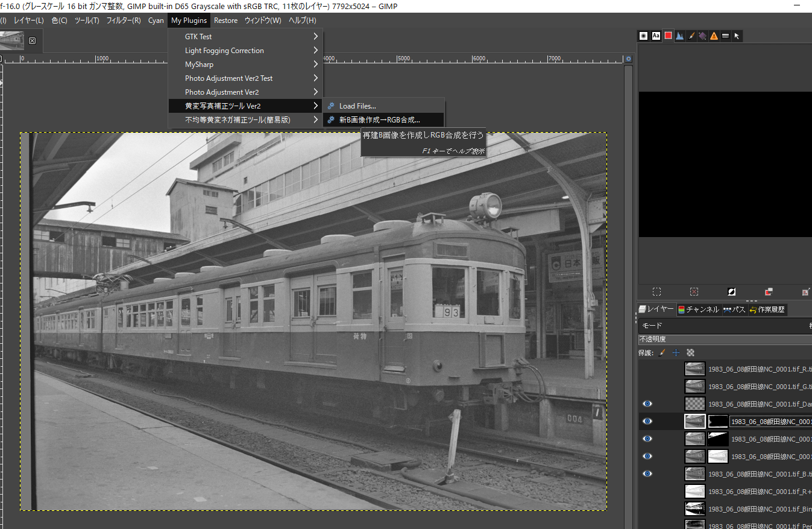Expand the Photo Adjustment Ver2 submenu arrow

(315, 92)
